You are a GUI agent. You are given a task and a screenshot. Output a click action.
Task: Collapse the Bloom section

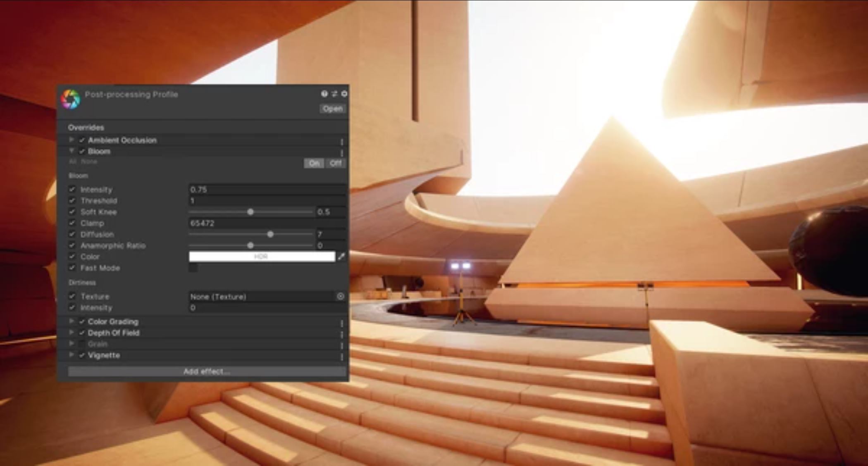tap(71, 151)
